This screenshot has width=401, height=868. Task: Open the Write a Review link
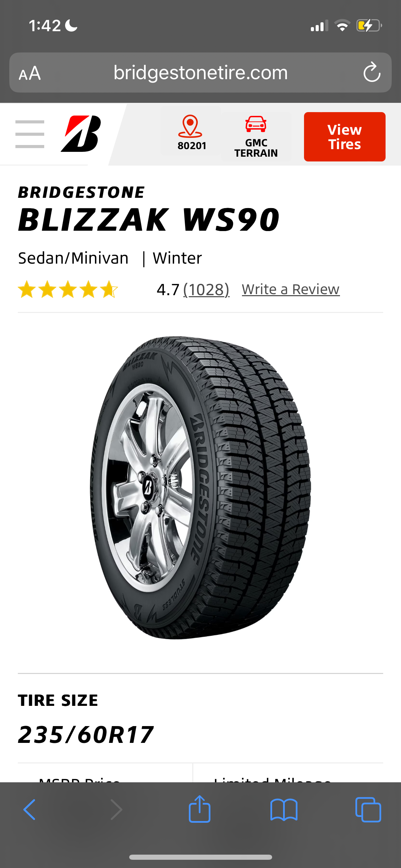point(291,289)
